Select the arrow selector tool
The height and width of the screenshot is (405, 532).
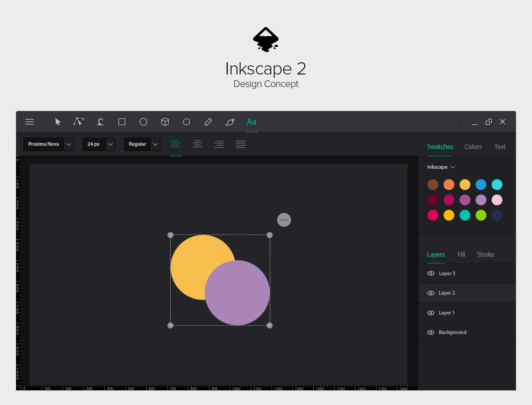[58, 122]
